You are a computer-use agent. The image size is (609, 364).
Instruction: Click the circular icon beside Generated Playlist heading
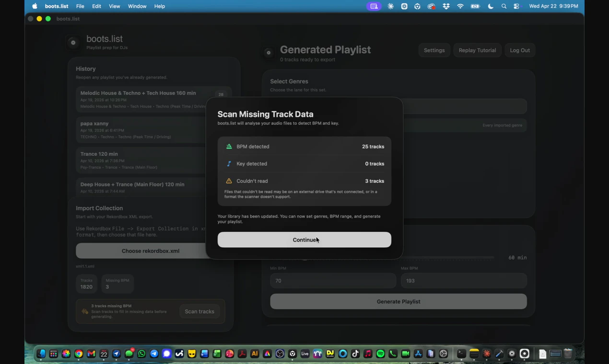pyautogui.click(x=269, y=53)
